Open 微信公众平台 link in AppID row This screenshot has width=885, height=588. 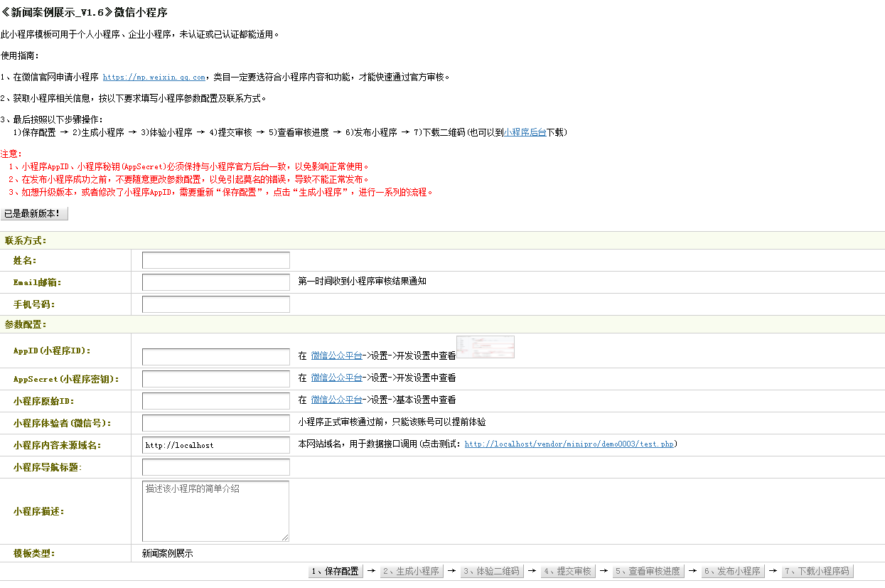[x=336, y=356]
